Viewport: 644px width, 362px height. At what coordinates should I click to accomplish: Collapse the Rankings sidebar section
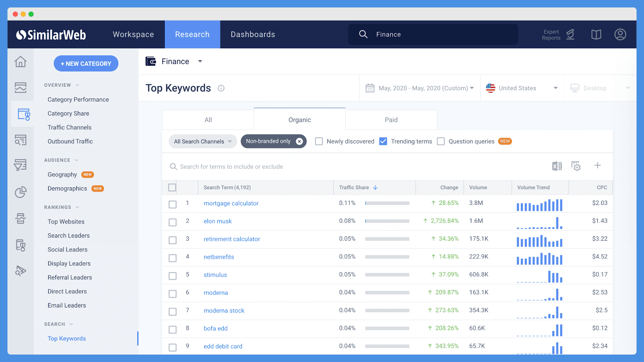[x=77, y=207]
